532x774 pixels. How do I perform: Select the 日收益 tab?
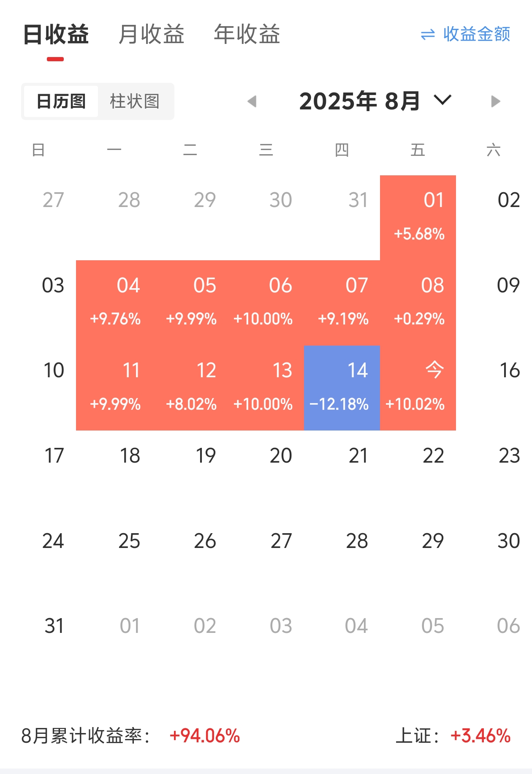[56, 34]
